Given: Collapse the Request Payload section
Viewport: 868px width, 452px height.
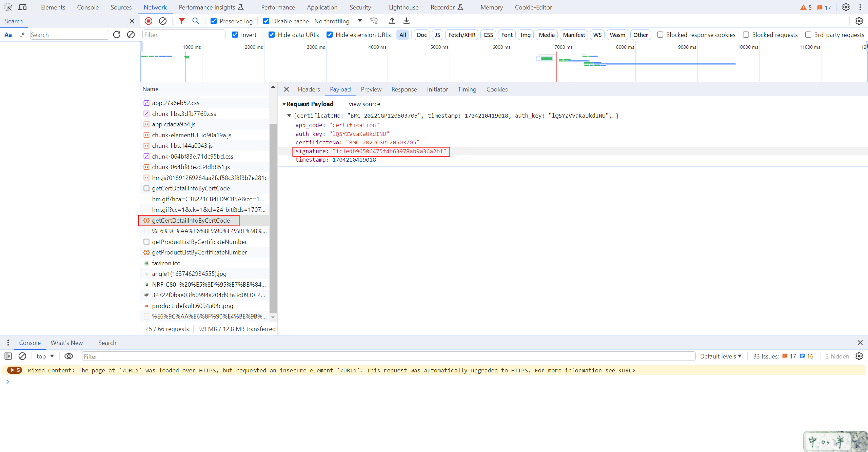Looking at the screenshot, I should [284, 104].
